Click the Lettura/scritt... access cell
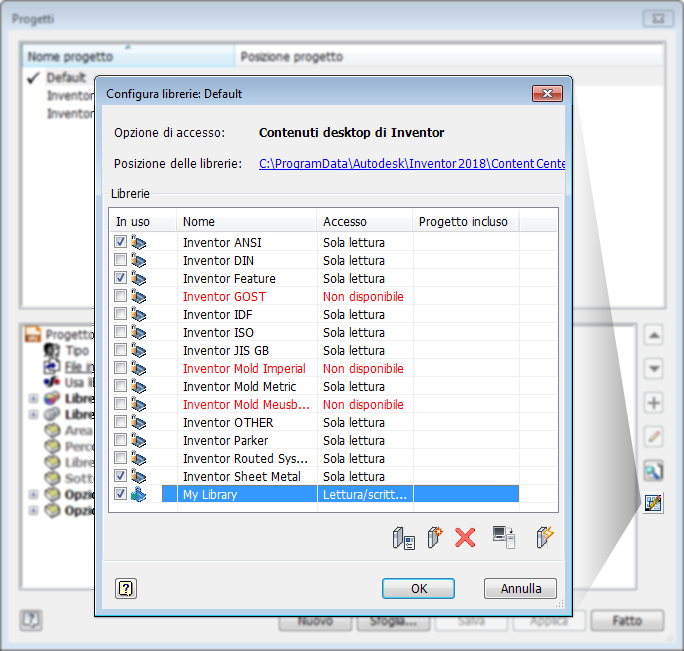Viewport: 684px width, 651px height. tap(365, 494)
